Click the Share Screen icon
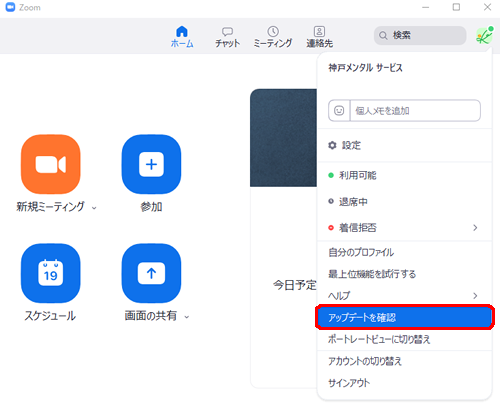 (151, 273)
